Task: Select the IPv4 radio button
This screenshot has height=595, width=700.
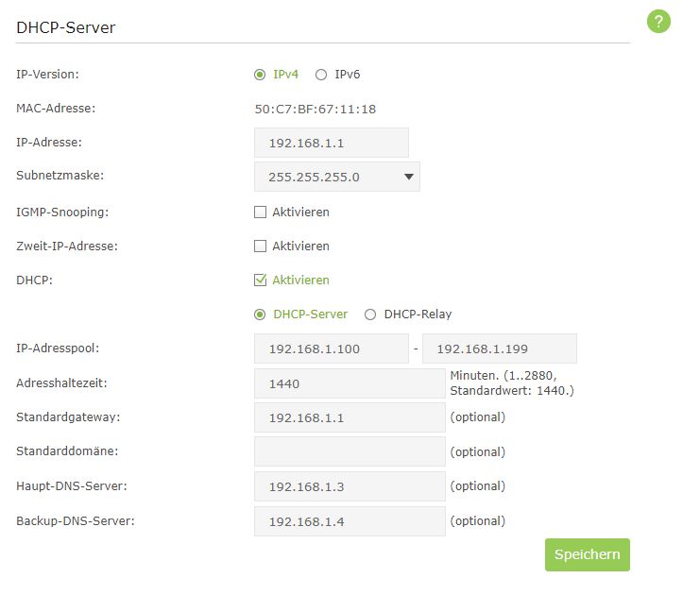Action: 260,75
